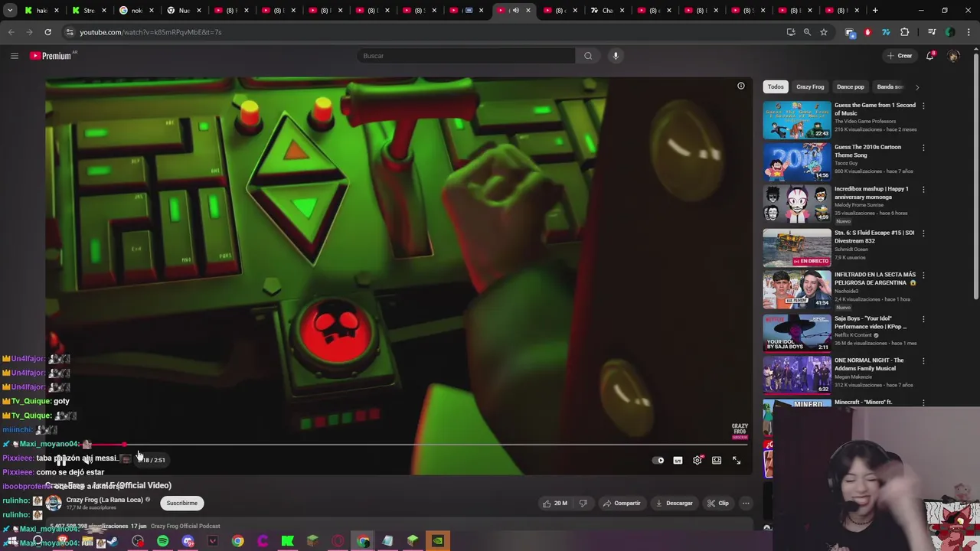Open Fluid Escape live stream thumbnail
Screen dimensions: 980x551
point(797,247)
